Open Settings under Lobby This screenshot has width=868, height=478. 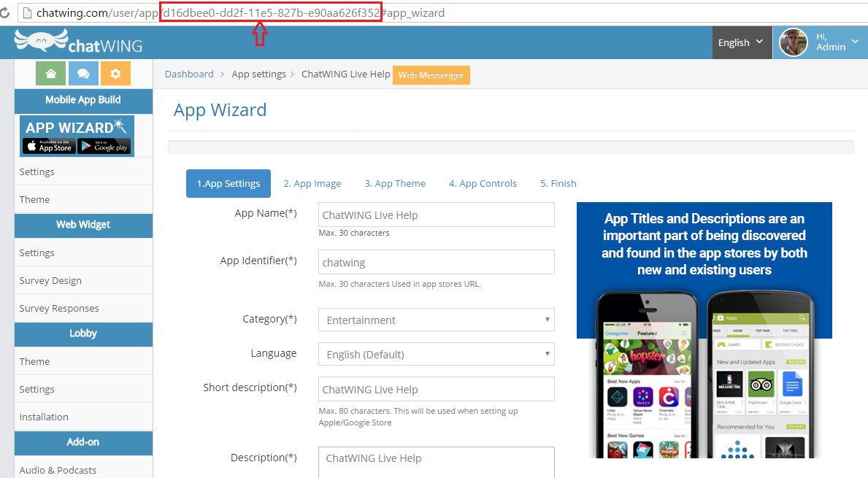point(83,389)
